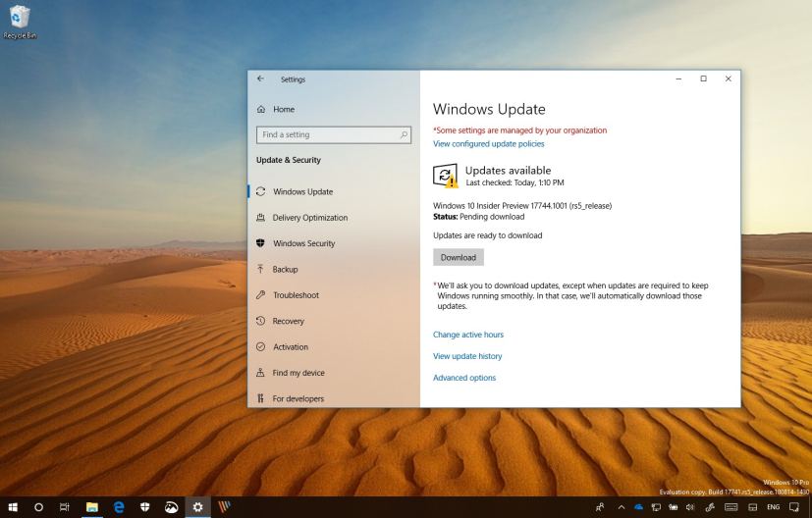Viewport: 812px width, 518px height.
Task: Open the volume speaker tray icon
Action: click(x=690, y=507)
